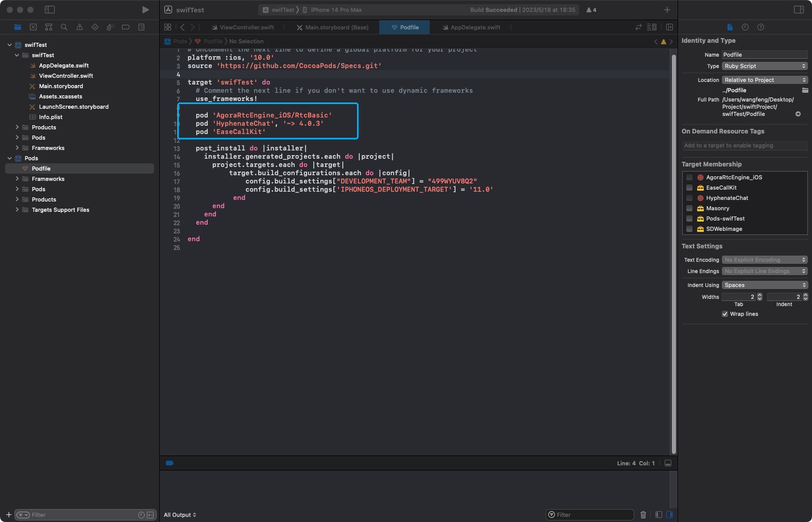Viewport: 812px width, 522px height.
Task: Switch to the ViewController.swift tab
Action: [243, 27]
